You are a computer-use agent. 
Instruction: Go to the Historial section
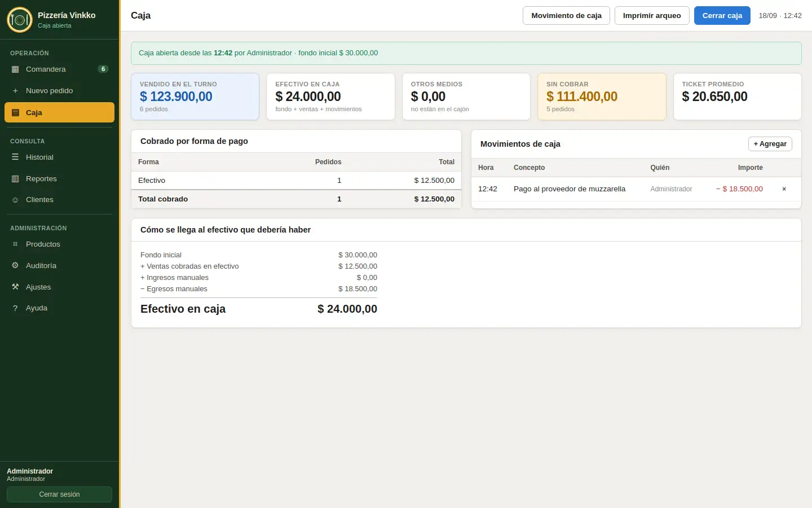59,157
